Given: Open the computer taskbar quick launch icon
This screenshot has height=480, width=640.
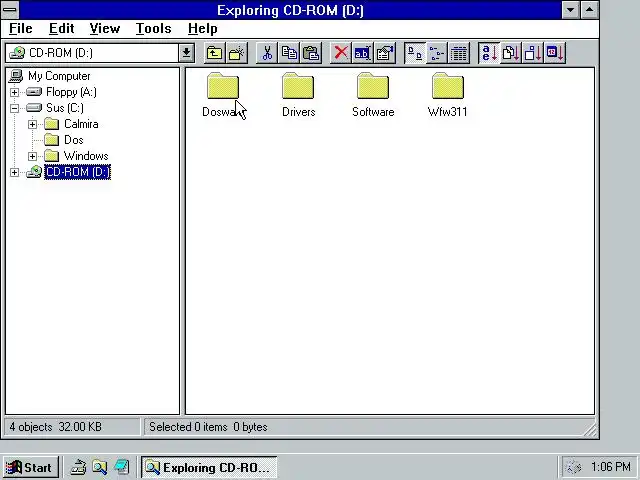Looking at the screenshot, I should pyautogui.click(x=122, y=467).
